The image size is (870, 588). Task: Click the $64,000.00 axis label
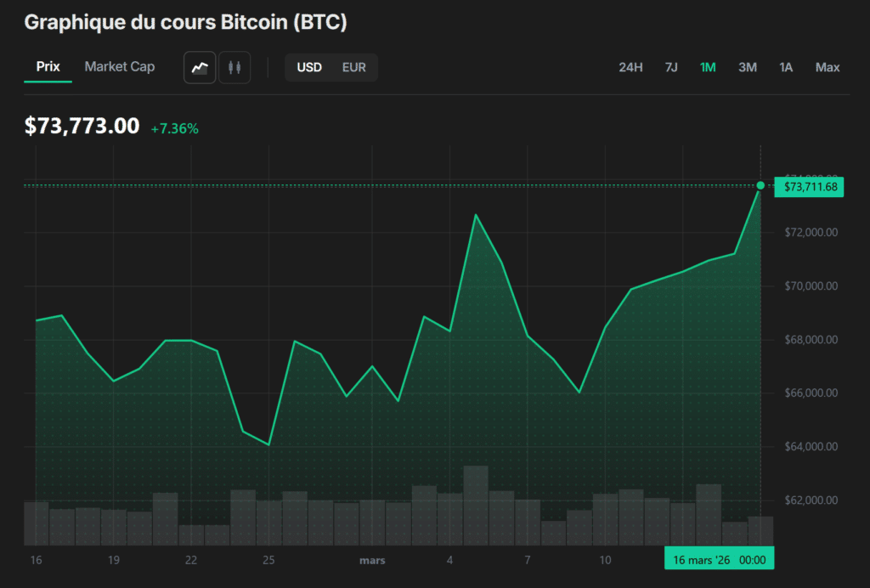coord(811,447)
